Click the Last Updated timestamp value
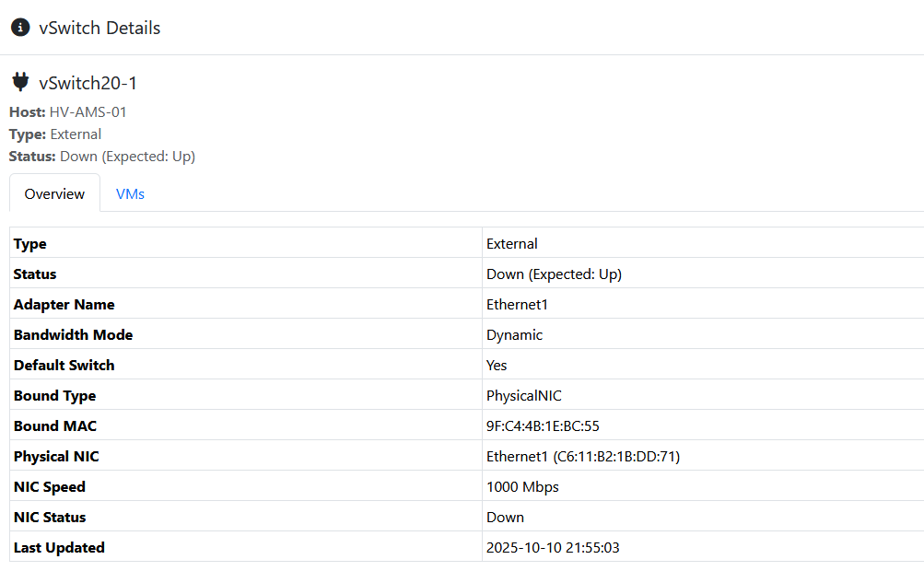This screenshot has height=571, width=924. (x=553, y=548)
